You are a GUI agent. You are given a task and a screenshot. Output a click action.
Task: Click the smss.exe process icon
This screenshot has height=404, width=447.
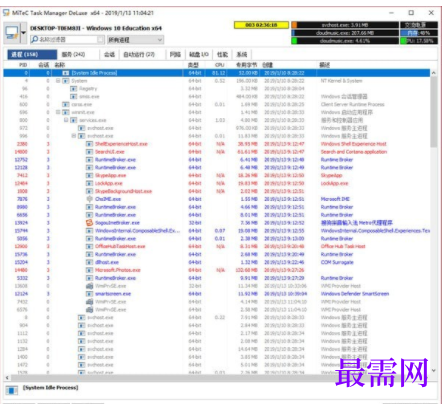click(x=74, y=97)
